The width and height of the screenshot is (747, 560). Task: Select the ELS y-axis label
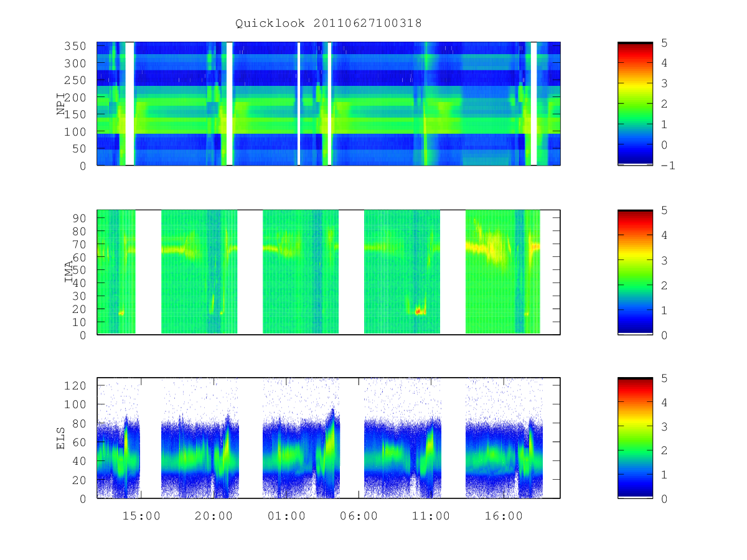pos(62,438)
